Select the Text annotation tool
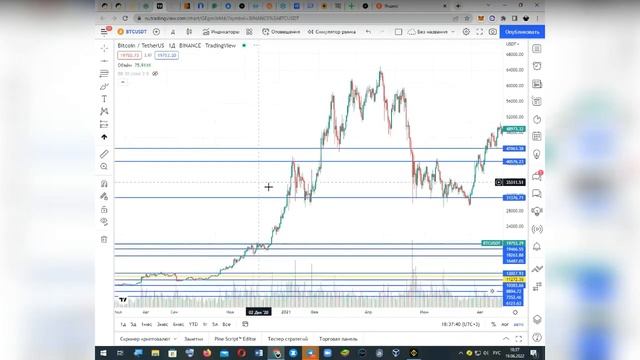Viewport: 640px width, 360px height. 104,99
